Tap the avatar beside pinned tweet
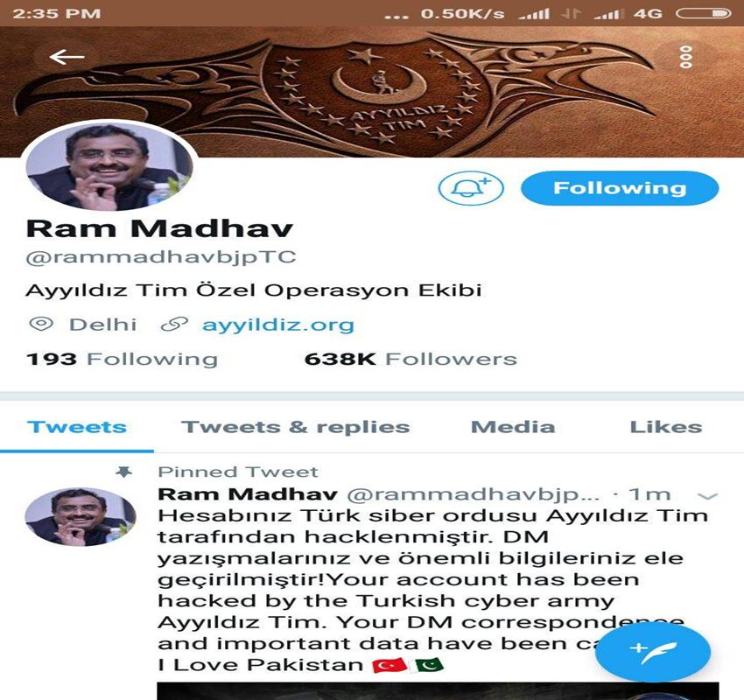Image resolution: width=744 pixels, height=700 pixels. 81,517
